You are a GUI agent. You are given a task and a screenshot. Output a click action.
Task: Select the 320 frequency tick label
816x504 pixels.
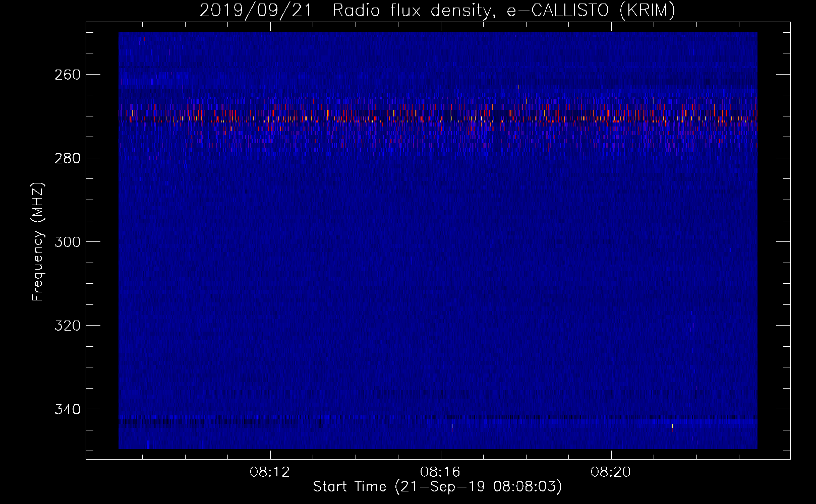[x=67, y=326]
